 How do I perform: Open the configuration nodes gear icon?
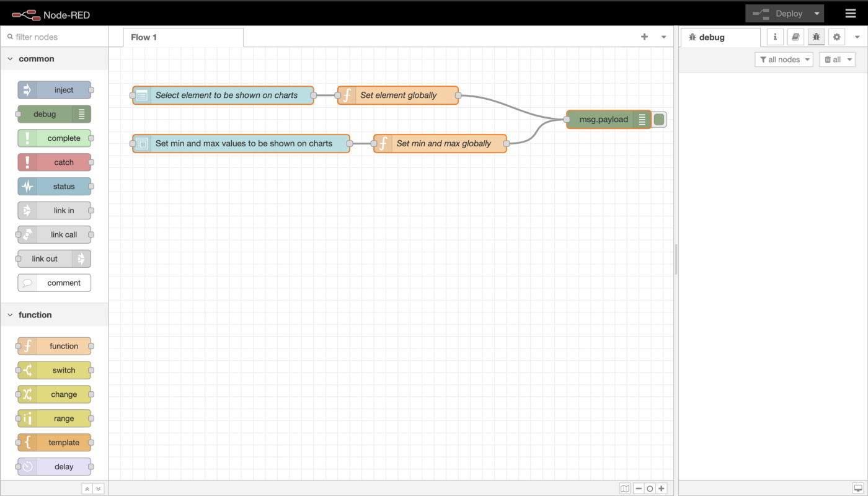836,37
